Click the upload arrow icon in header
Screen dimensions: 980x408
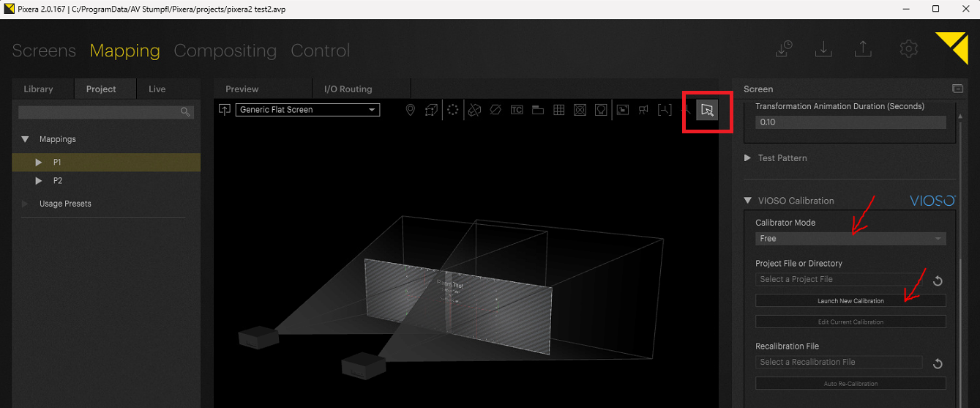pyautogui.click(x=863, y=49)
